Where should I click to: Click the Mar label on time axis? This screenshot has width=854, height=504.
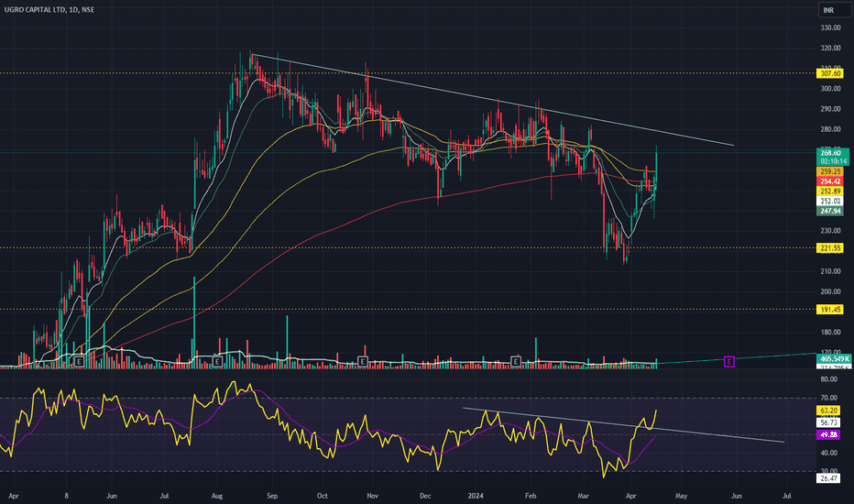tap(584, 496)
